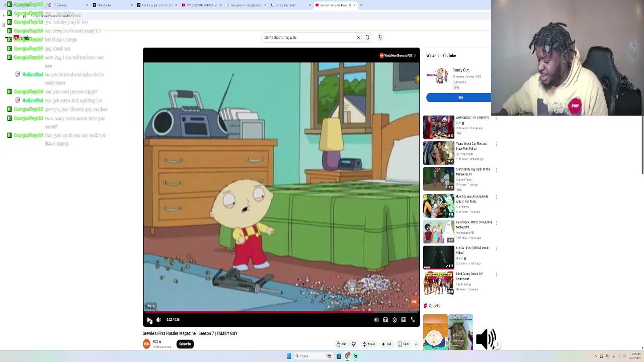Viewport: 644px width, 362px height.
Task: Open the FOX channel avatar
Action: tap(146, 344)
